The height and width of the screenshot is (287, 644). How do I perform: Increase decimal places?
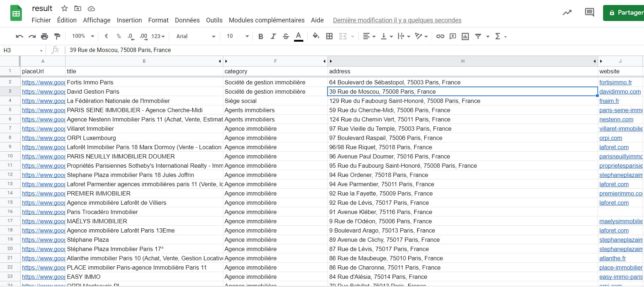(143, 36)
